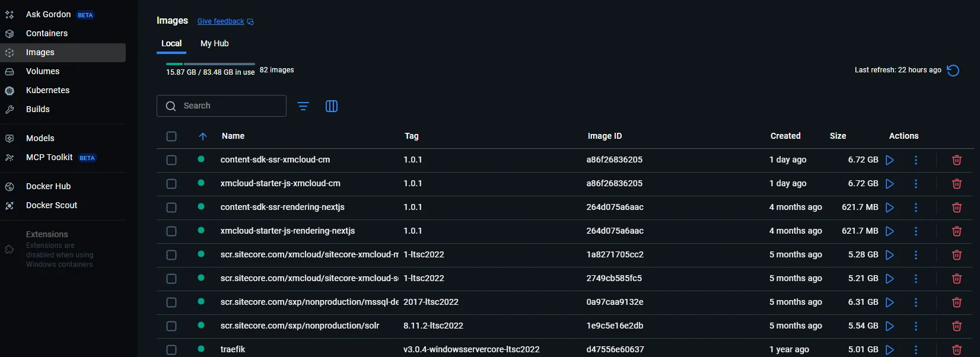Run the traefik image
980x357 pixels.
[890, 350]
